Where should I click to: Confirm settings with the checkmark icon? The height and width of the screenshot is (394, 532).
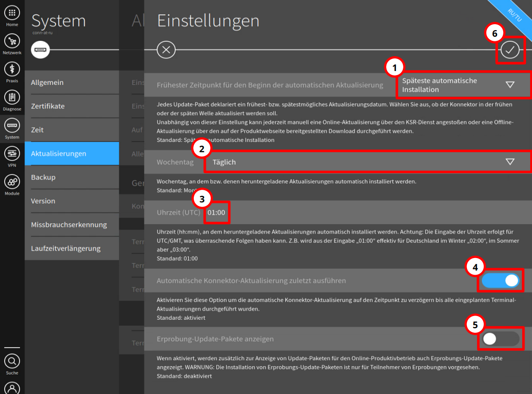coord(510,50)
